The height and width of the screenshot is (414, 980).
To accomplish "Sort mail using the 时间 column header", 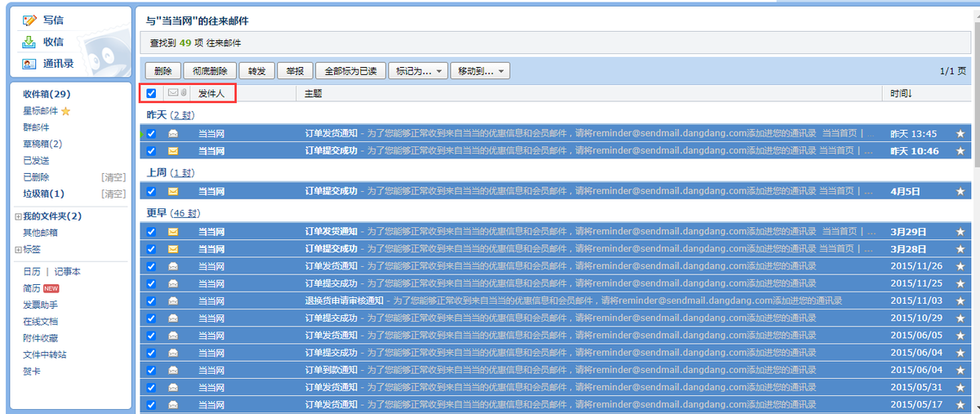I will (x=901, y=93).
